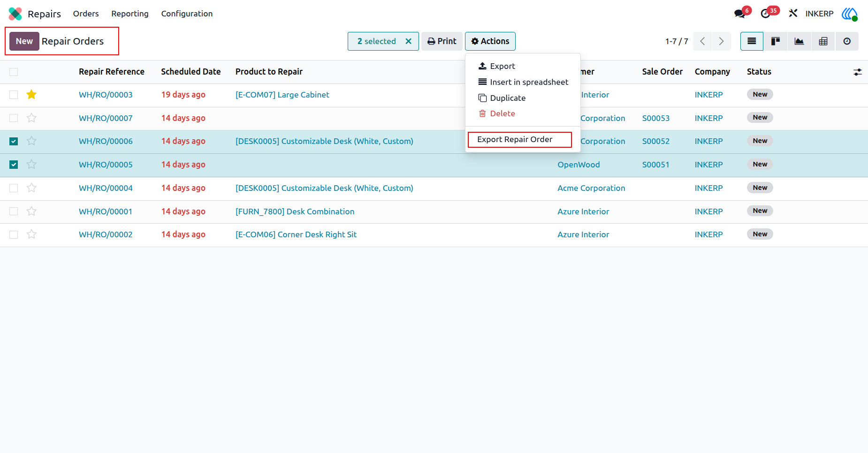Screen dimensions: 868x453
Task: Choose Duplicate from Actions menu
Action: tap(523, 98)
